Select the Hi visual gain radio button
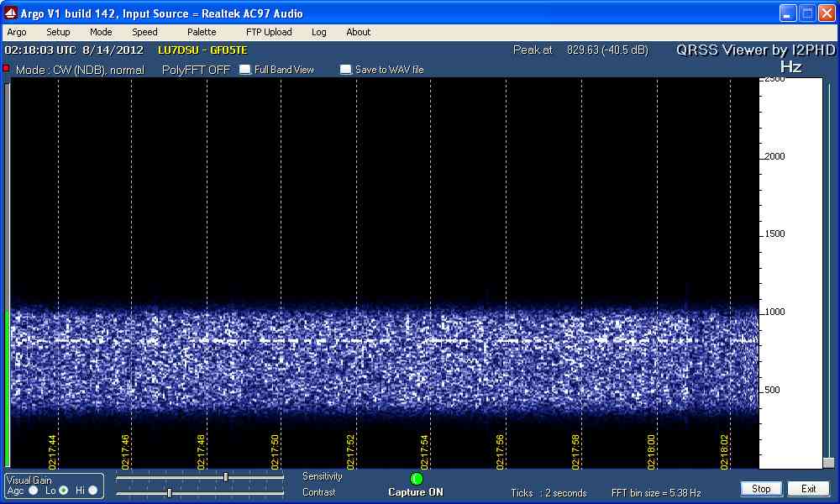 93,491
